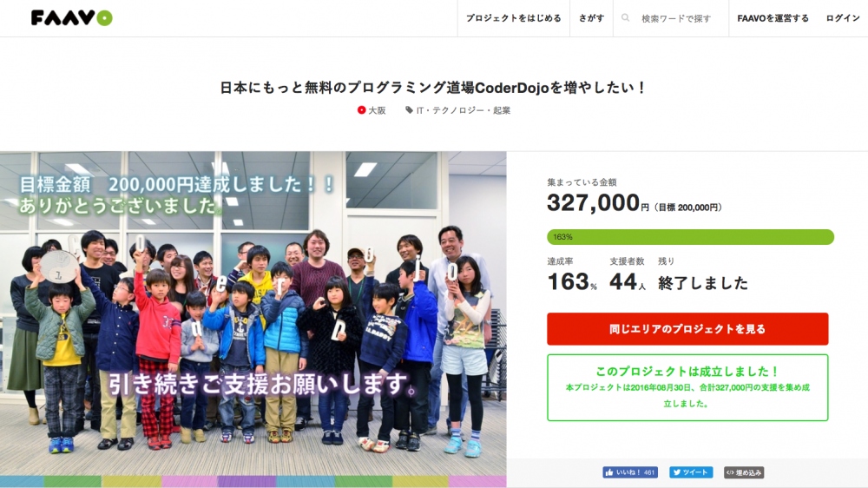Open the さがす menu item
This screenshot has width=868, height=488.
tap(591, 18)
